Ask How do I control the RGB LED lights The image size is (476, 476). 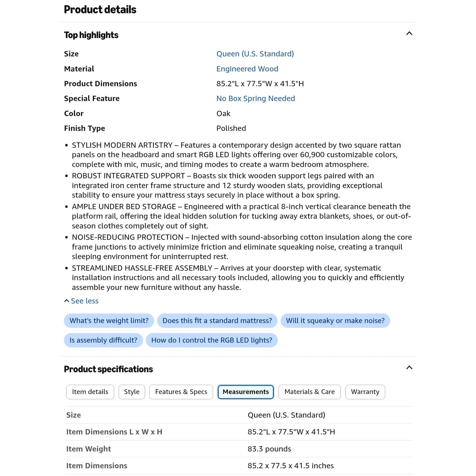[x=212, y=340]
